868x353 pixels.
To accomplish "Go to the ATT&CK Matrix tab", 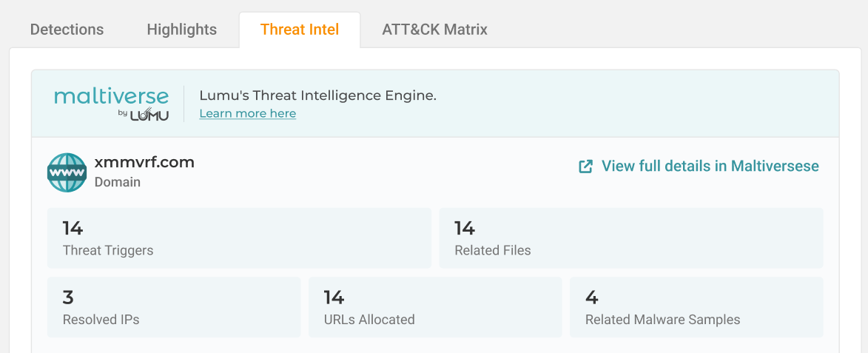I will [434, 30].
